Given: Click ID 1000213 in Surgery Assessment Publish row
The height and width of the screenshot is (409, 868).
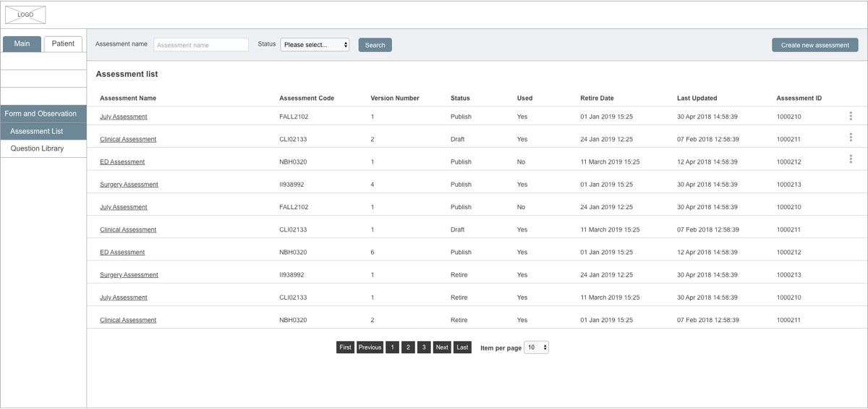Looking at the screenshot, I should [789, 185].
